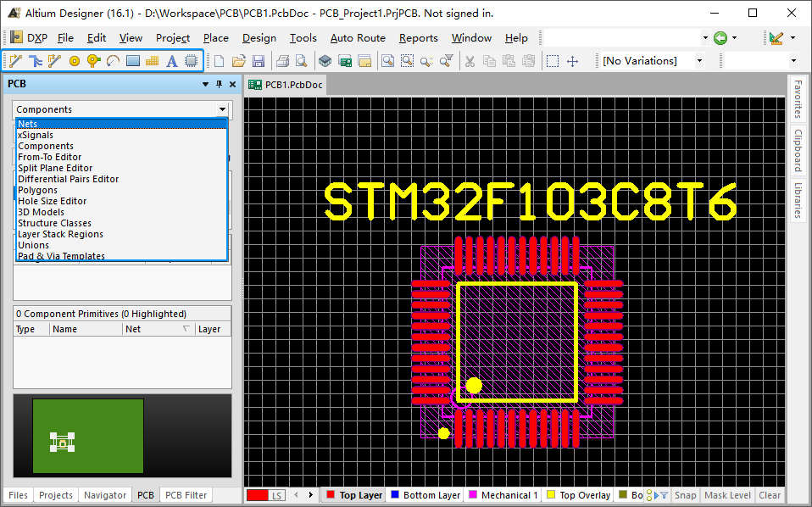Open the Design menu
812x507 pixels.
pos(259,38)
